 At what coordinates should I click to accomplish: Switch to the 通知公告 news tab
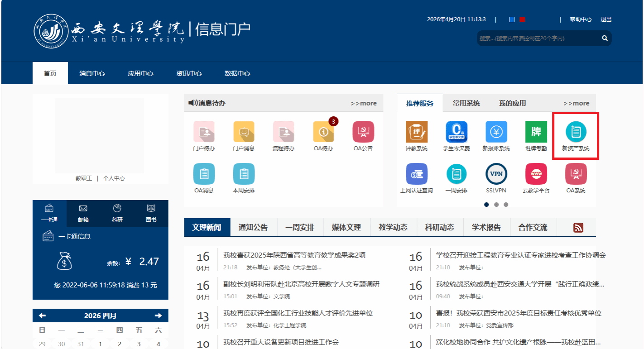tap(253, 227)
